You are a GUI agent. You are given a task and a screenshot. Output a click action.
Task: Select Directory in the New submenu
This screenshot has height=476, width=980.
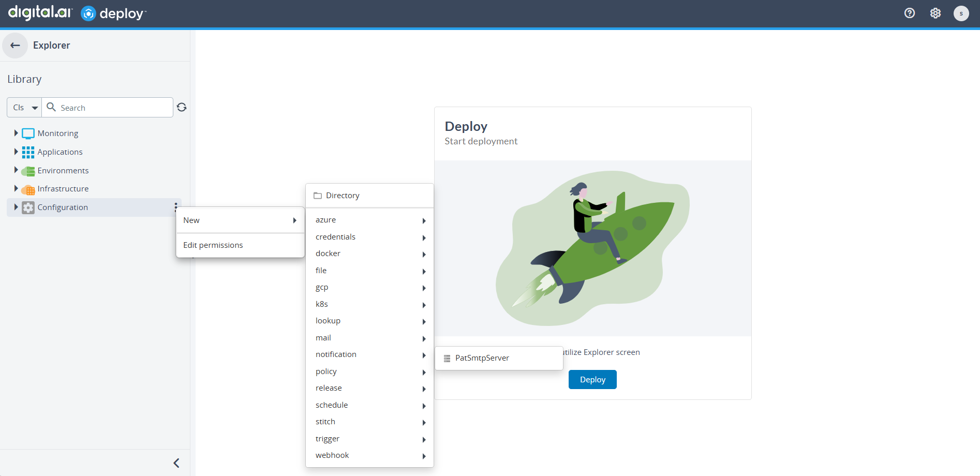(x=343, y=196)
